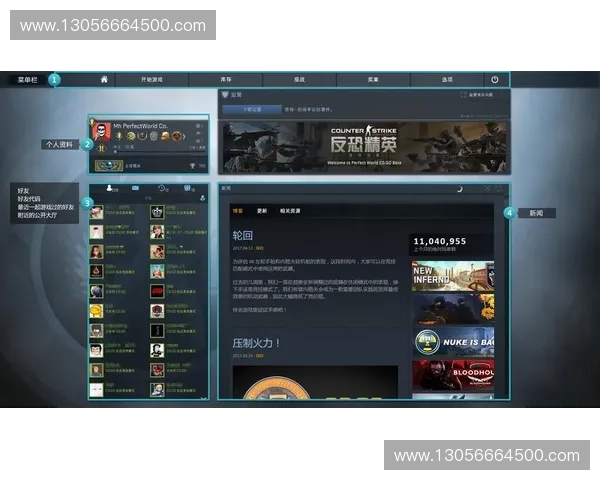Open the BLOODHOUND operation banner
The image size is (600, 480).
[453, 375]
